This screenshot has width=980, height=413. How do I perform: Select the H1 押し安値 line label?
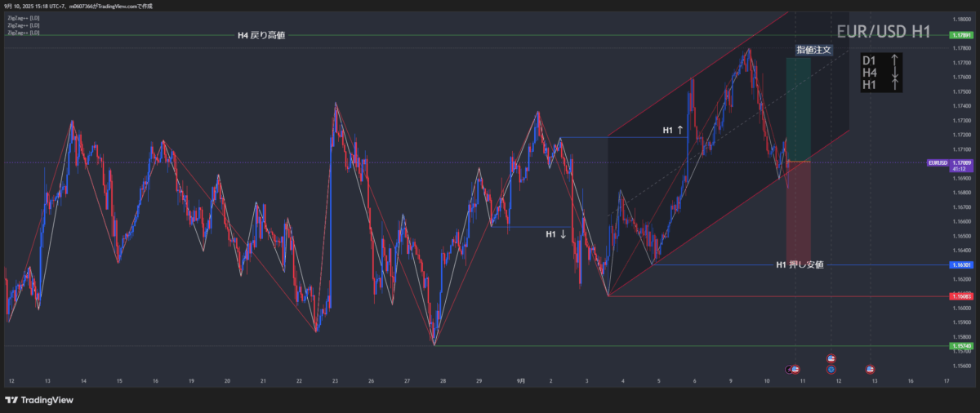[799, 264]
